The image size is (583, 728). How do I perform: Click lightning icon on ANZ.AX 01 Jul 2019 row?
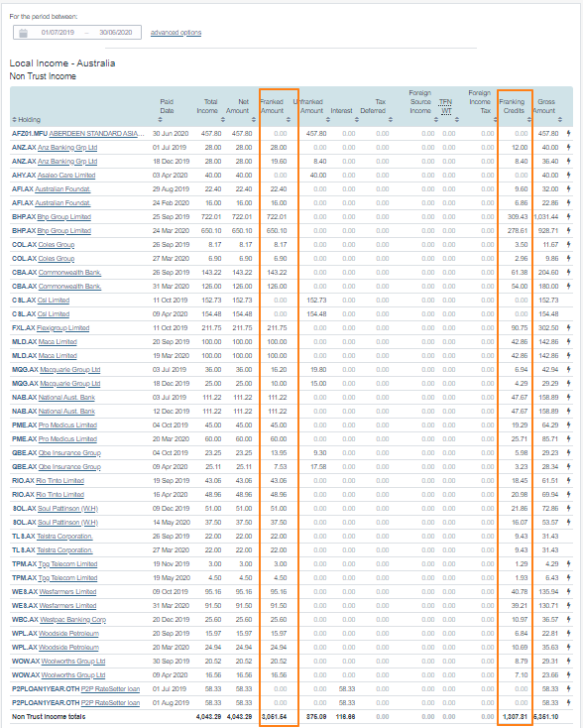[568, 147]
